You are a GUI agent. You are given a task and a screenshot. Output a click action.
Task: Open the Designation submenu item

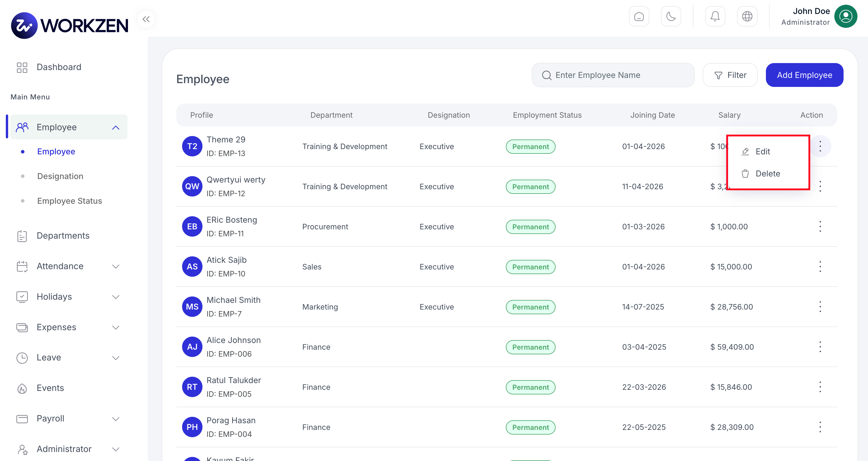click(x=60, y=176)
